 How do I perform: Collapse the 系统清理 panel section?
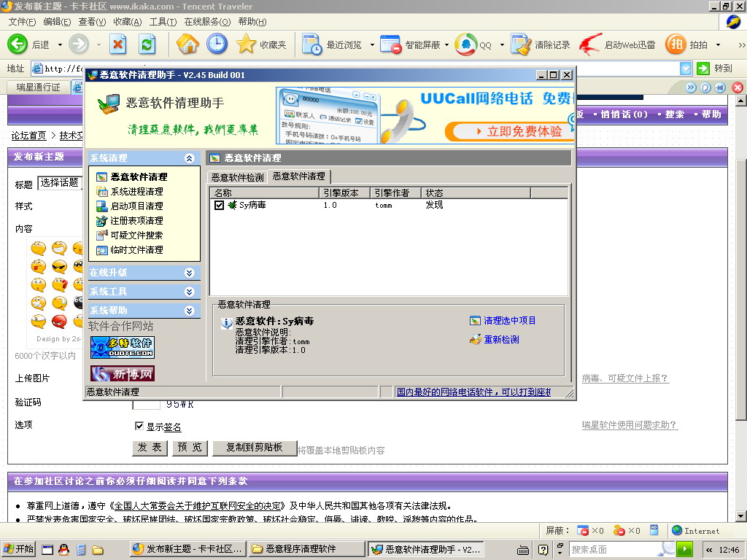[189, 158]
